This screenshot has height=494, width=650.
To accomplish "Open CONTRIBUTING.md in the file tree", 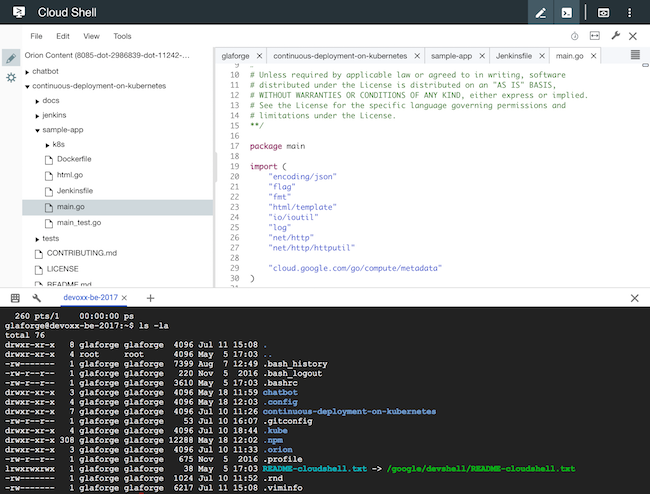I will tap(82, 253).
